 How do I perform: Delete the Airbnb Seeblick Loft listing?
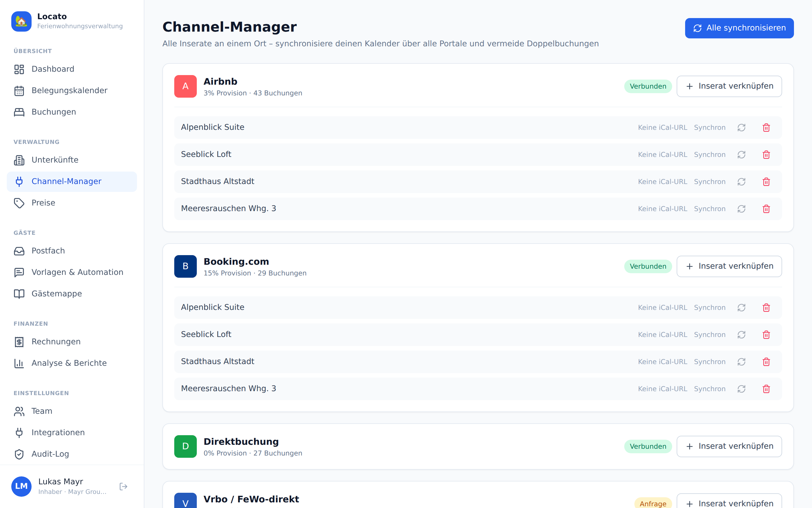(x=766, y=155)
